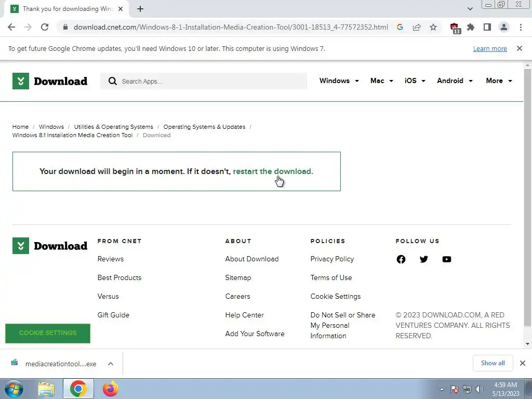
Task: Expand the Windows menu dropdown
Action: tap(339, 81)
